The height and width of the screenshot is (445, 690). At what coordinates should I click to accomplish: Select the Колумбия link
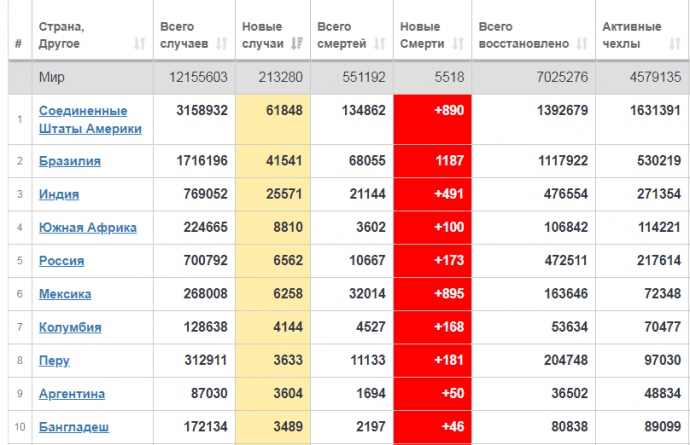point(69,327)
